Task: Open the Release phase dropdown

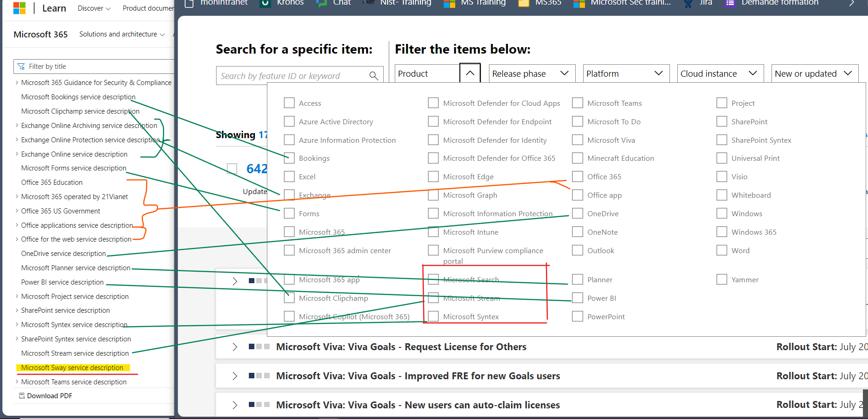Action: (532, 73)
